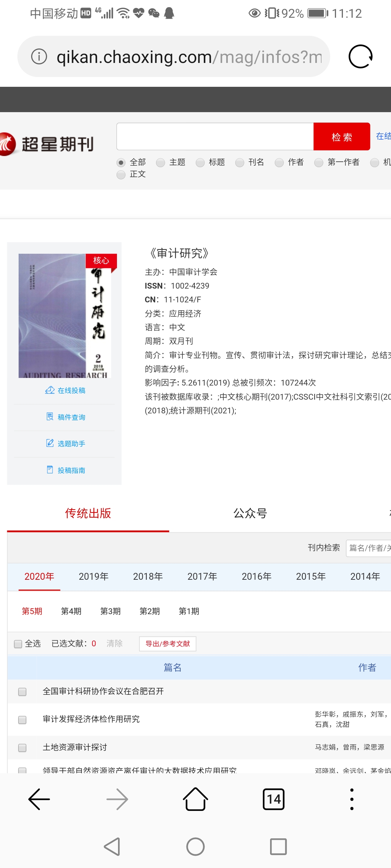Click the 导出/参考文献 export button

pos(168,644)
